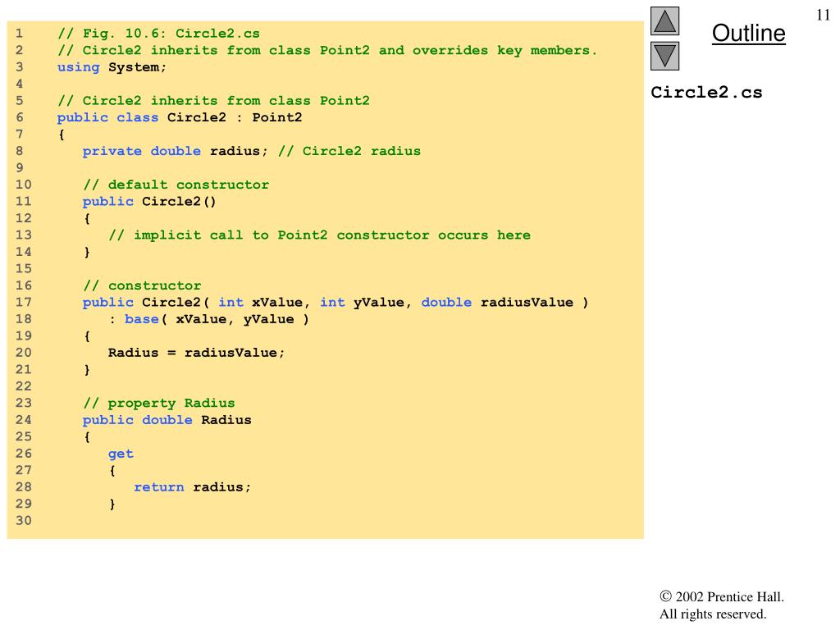Screen dimensions: 840x630
Task: Open the Outline link
Action: pos(748,33)
